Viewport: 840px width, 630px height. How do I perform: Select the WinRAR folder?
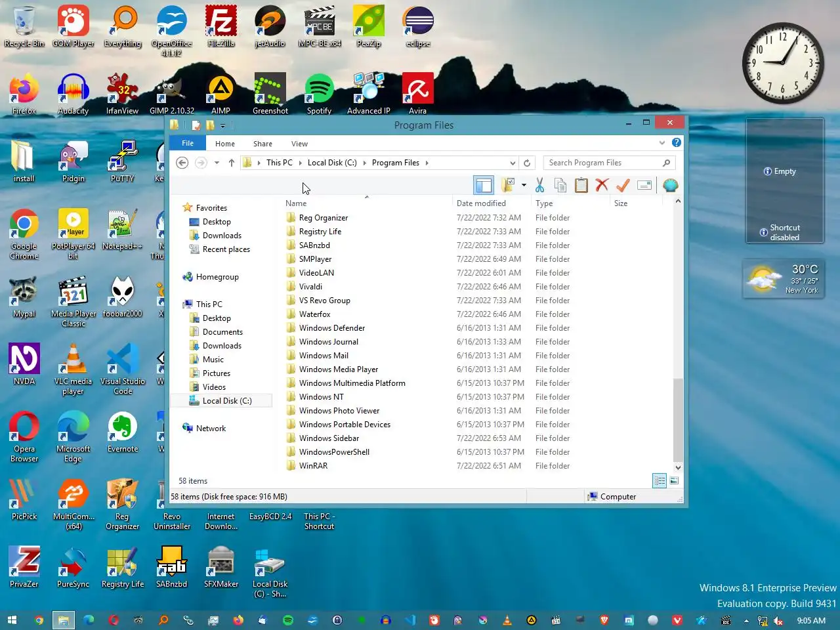pos(313,466)
